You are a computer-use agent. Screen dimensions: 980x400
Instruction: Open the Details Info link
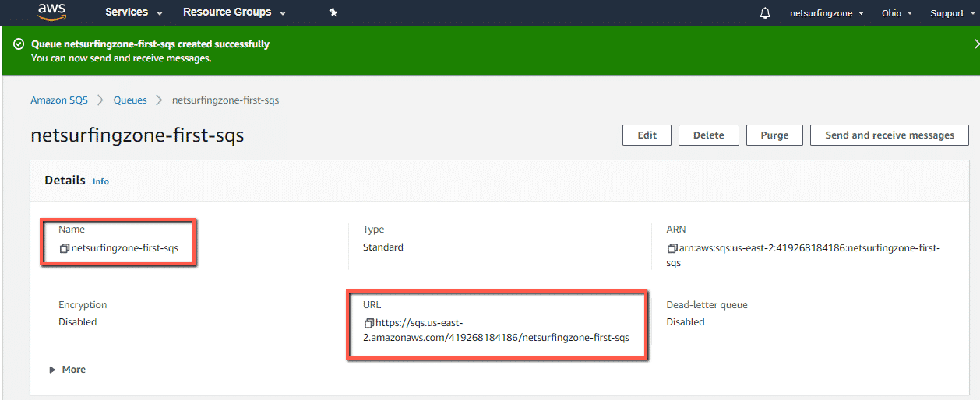pos(100,181)
